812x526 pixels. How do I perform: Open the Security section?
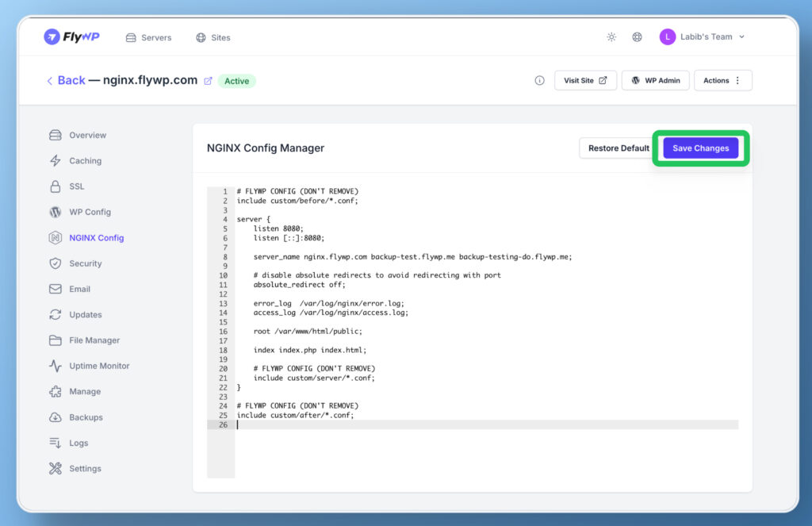[x=86, y=263]
